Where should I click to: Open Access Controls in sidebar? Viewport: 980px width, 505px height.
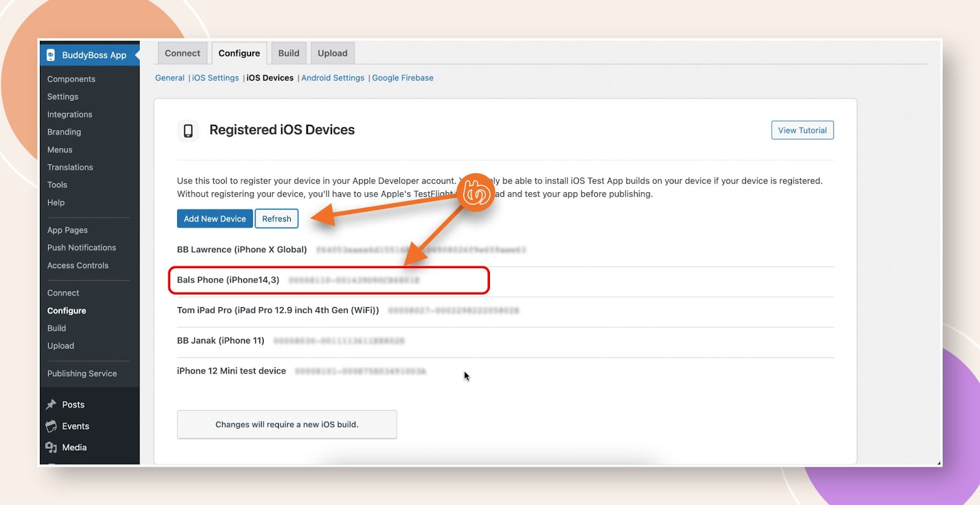pos(78,266)
